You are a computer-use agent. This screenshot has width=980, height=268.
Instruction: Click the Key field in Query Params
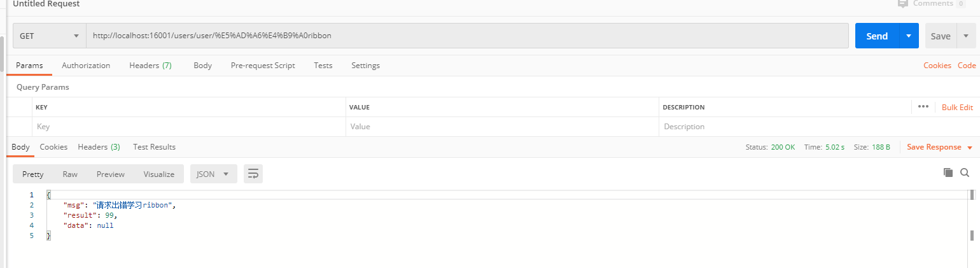(x=188, y=127)
